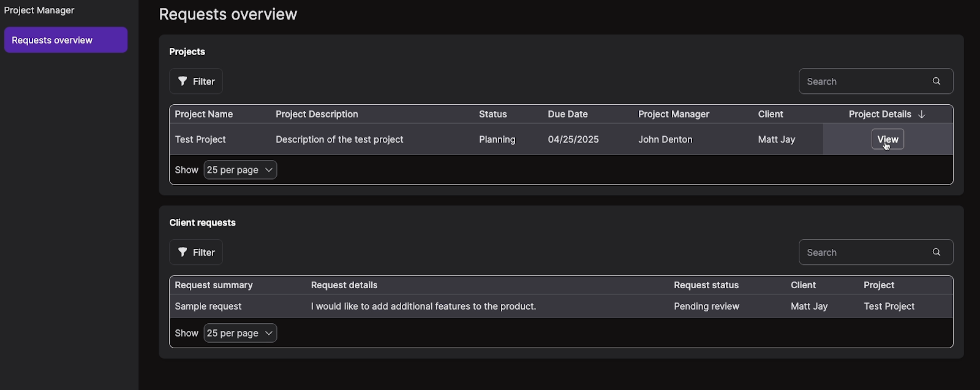
Task: Click 'Description of the test project' cell
Action: coord(339,139)
